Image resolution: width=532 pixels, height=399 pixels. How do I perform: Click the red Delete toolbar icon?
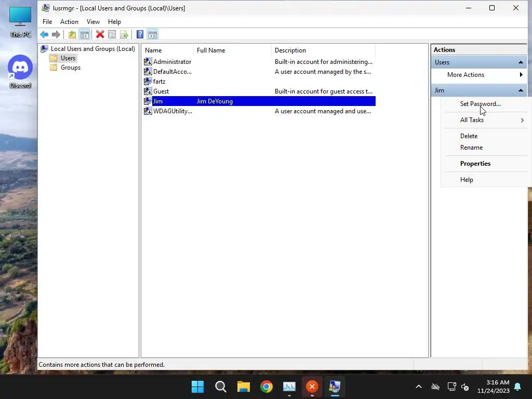point(100,34)
